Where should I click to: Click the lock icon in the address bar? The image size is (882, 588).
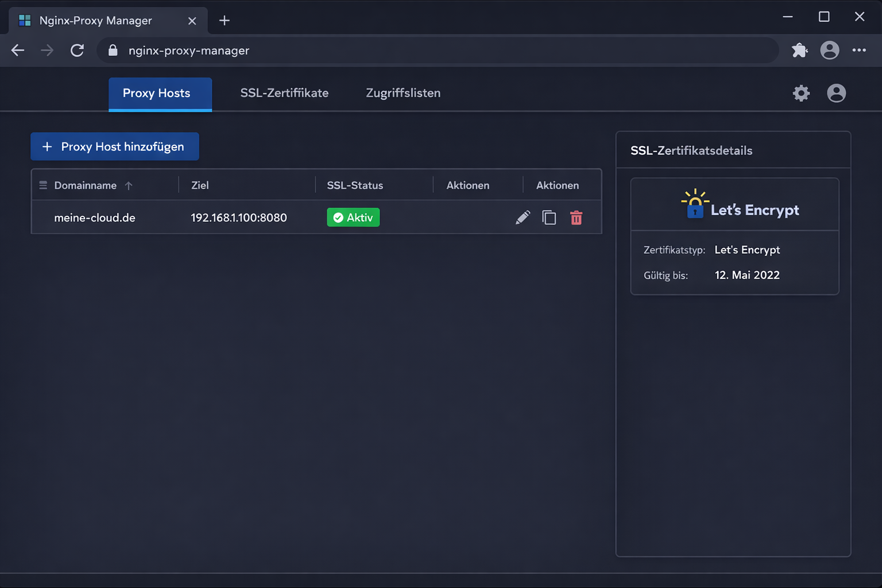click(113, 51)
